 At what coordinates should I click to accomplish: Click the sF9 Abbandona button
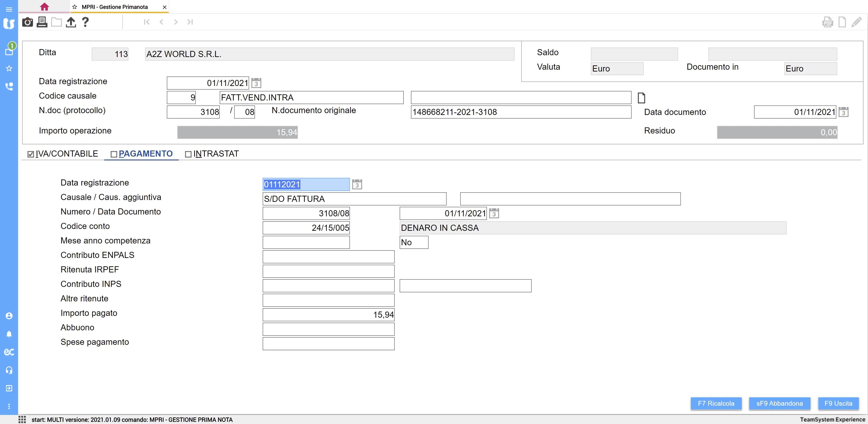[779, 403]
